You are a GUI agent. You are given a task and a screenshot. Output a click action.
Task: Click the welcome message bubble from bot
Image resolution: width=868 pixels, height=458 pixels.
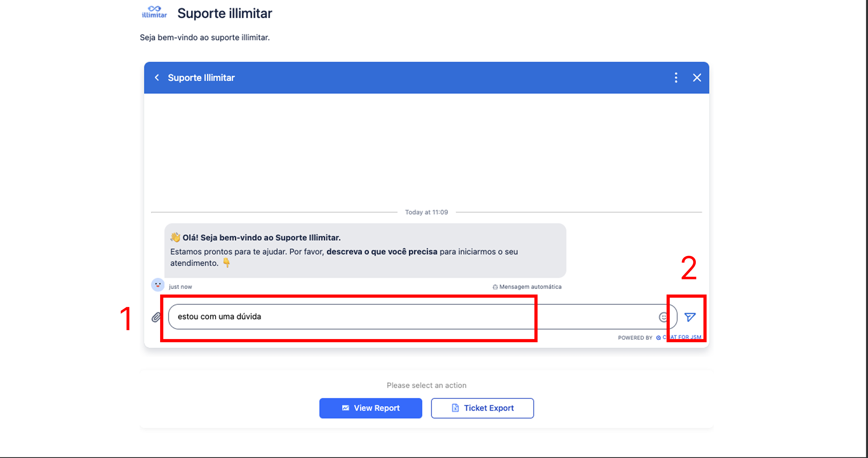pyautogui.click(x=365, y=250)
